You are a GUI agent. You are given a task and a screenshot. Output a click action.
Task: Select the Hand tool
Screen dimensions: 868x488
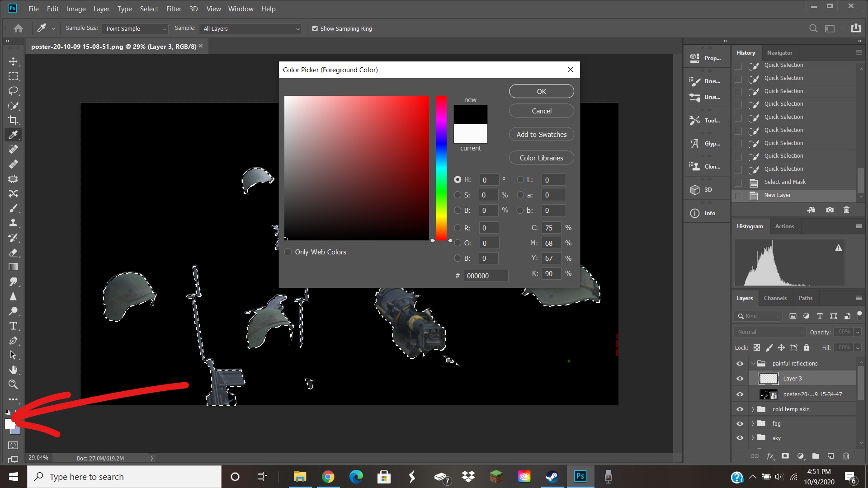[13, 370]
